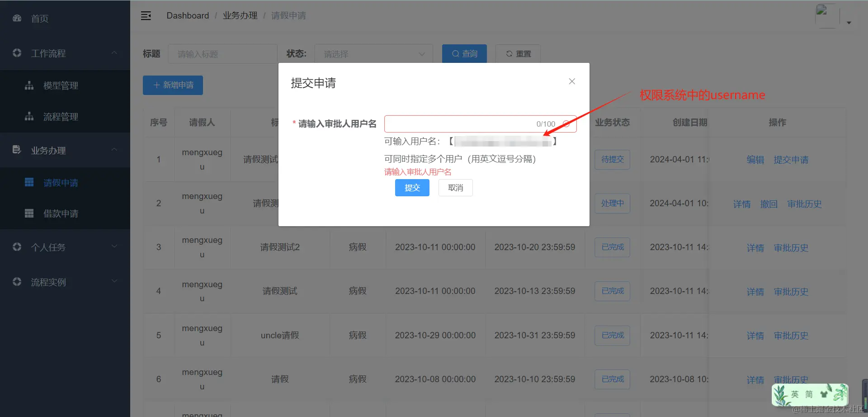Click the user avatar image
Image resolution: width=868 pixels, height=417 pixels.
click(x=827, y=16)
